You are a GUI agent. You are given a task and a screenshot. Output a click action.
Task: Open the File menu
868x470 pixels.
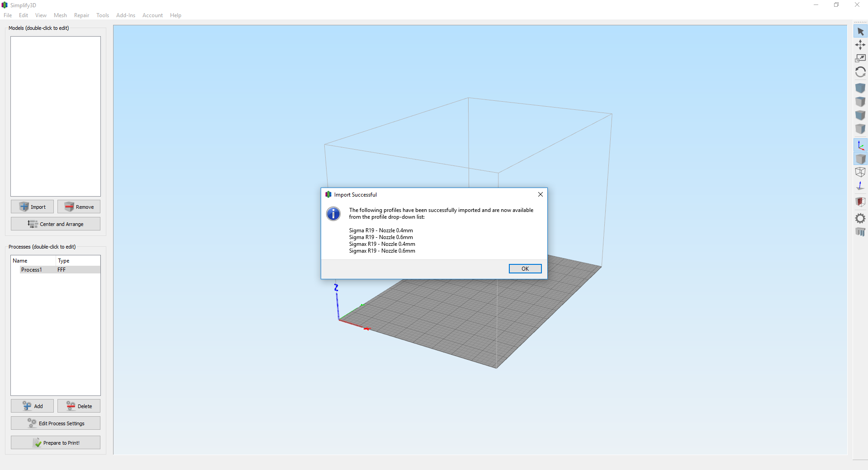8,15
